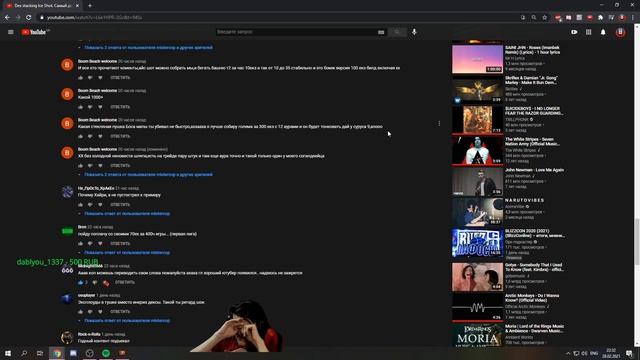Unlike the 'Аааа коп можешь' comment

80,282
